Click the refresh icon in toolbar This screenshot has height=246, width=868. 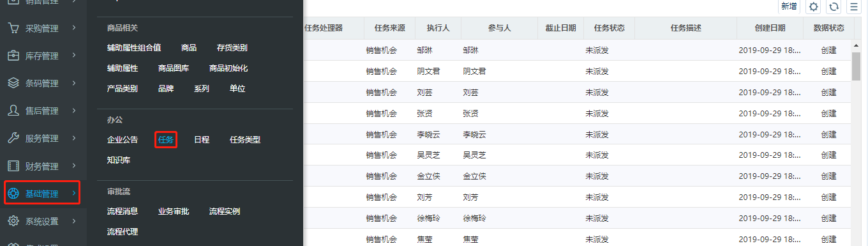[834, 6]
